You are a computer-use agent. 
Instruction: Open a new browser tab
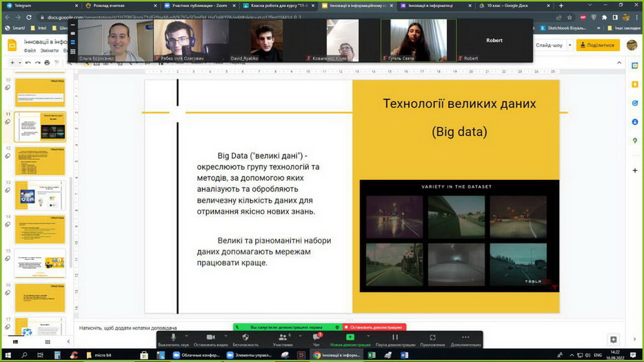561,6
